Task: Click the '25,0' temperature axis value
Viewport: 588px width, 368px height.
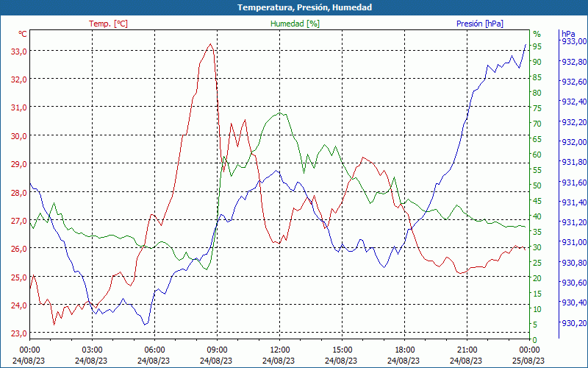Action: pyautogui.click(x=18, y=277)
